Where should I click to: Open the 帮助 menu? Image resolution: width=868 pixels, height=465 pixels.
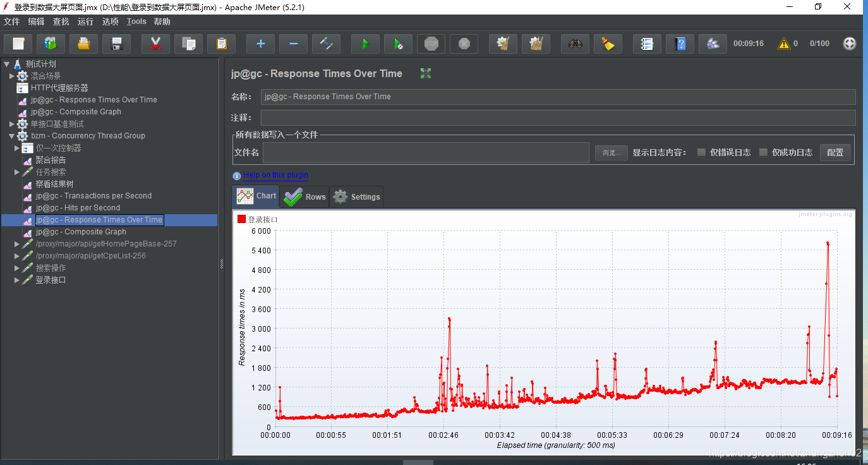(x=162, y=21)
